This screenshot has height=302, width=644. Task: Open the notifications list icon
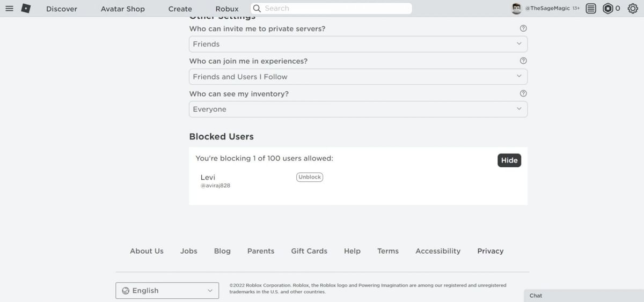pos(591,9)
